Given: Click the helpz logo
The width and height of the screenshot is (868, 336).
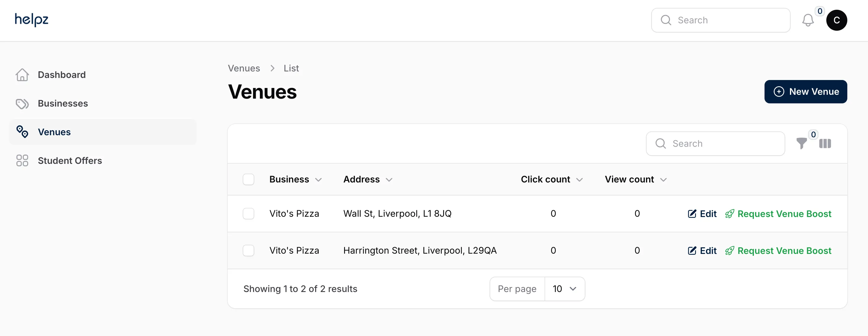Looking at the screenshot, I should [x=32, y=19].
